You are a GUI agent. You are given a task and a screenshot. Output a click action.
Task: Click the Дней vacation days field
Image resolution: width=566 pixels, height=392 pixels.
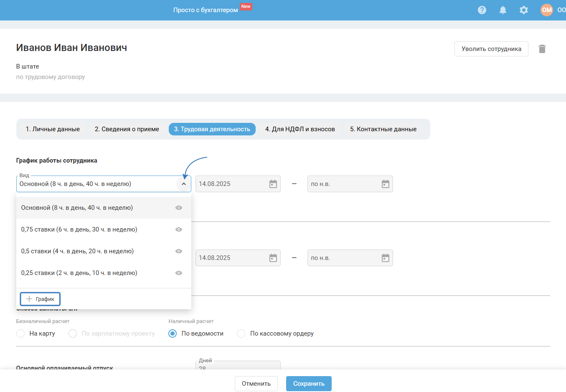click(238, 365)
